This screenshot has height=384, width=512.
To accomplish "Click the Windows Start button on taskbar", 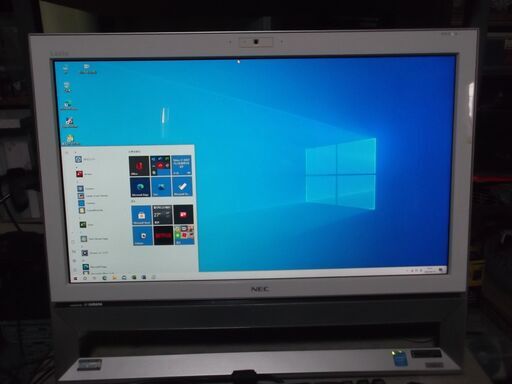I will pos(76,278).
